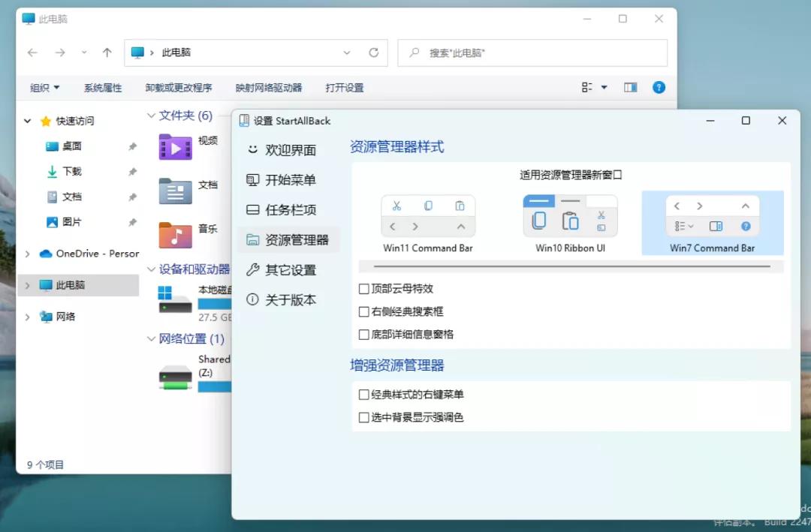The height and width of the screenshot is (532, 811).
Task: Expand the 网络 tree item
Action: coord(28,316)
